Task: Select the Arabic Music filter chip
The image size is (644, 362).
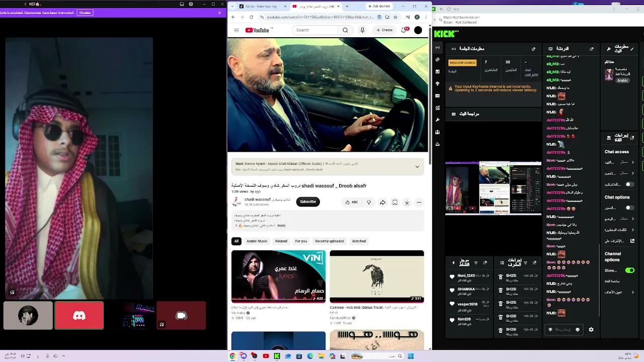Action: [x=257, y=241]
